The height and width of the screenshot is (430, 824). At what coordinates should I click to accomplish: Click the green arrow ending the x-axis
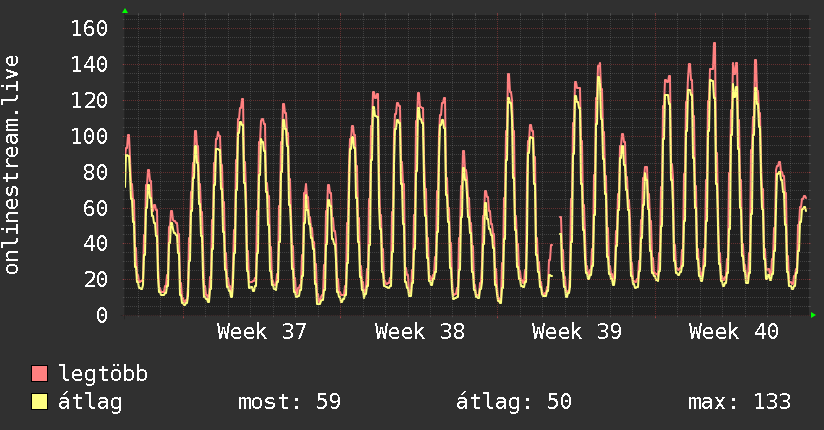813,315
